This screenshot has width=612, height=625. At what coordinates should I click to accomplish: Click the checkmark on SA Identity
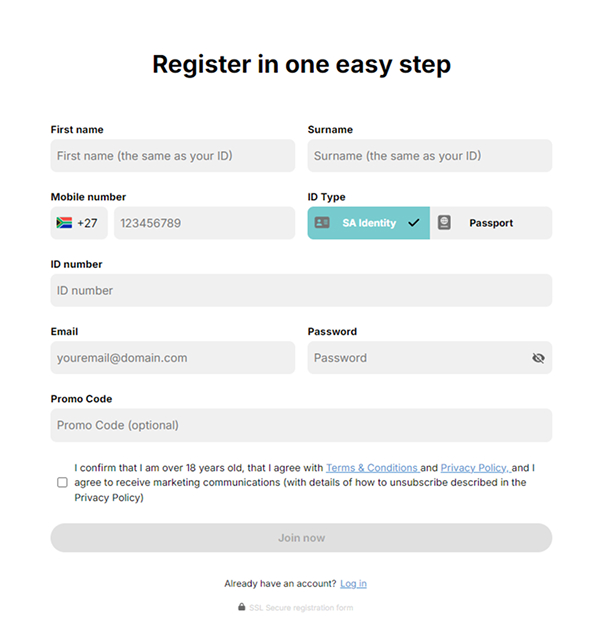[413, 222]
